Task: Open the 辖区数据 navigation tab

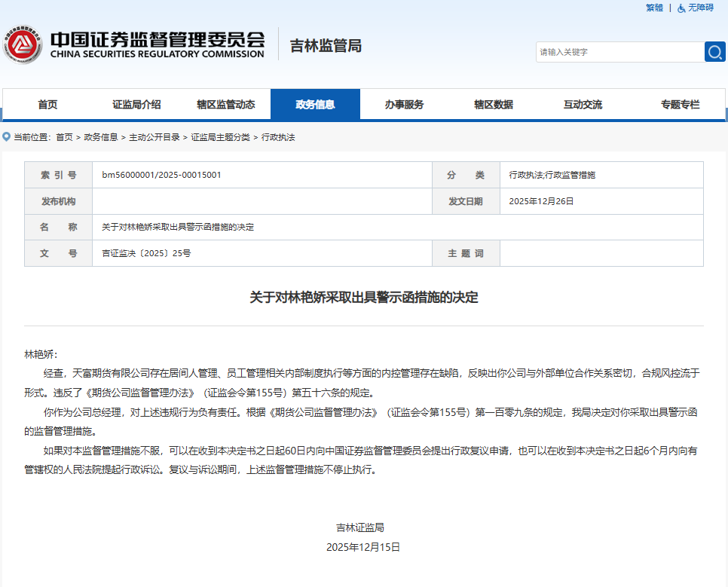Action: (493, 105)
